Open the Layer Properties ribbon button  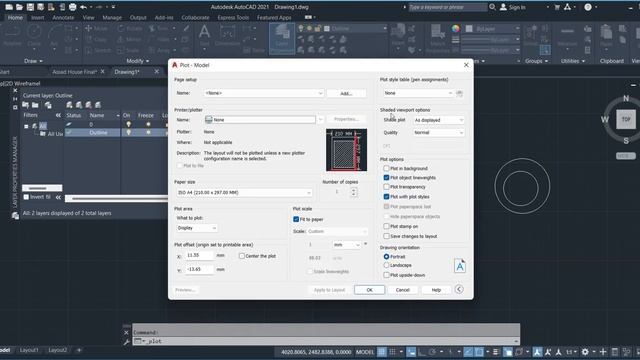[x=282, y=38]
